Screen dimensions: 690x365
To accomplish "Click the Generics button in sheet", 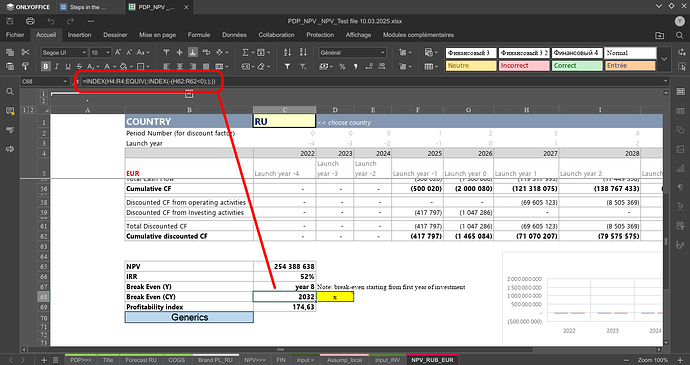I will pos(189,317).
